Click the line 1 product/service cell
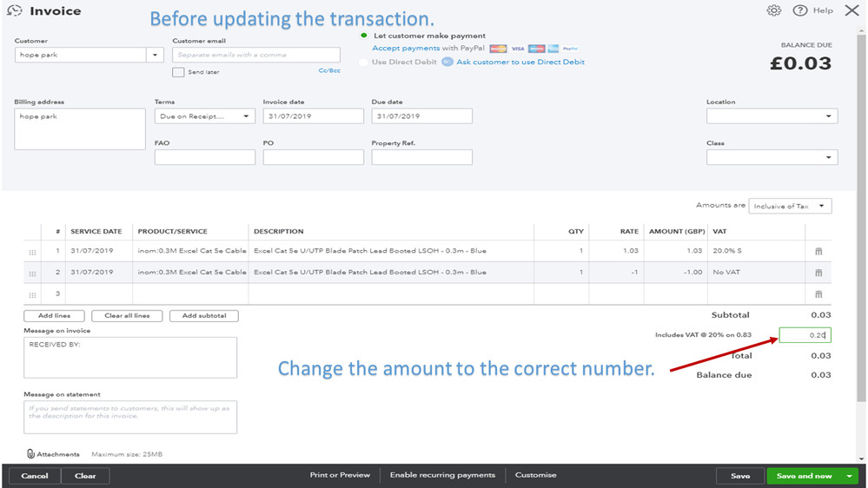 [x=190, y=251]
